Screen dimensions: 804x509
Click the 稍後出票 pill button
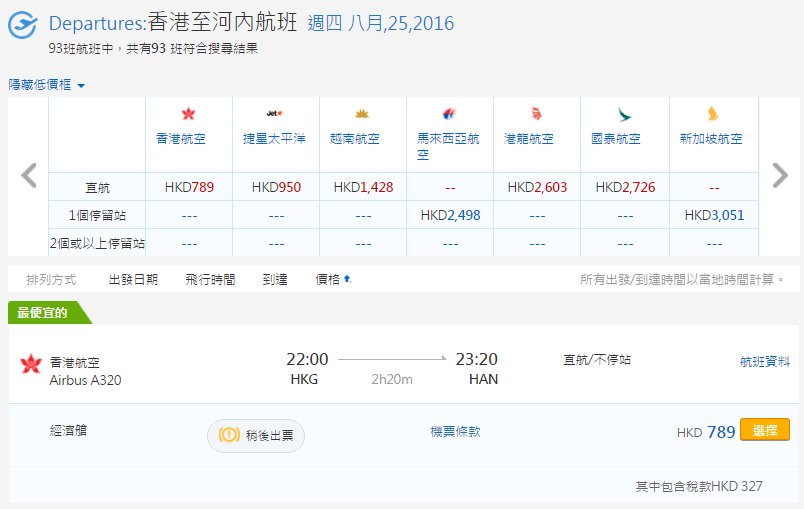tap(256, 435)
